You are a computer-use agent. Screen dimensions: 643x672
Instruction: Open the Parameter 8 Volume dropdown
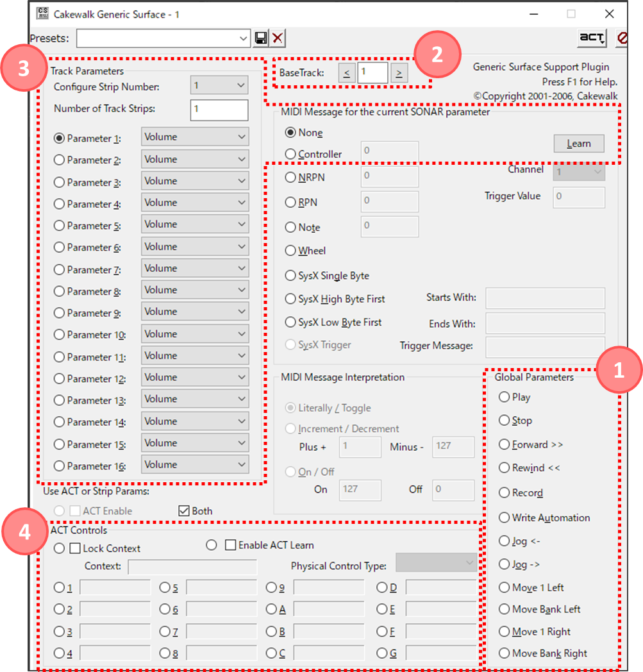point(195,290)
